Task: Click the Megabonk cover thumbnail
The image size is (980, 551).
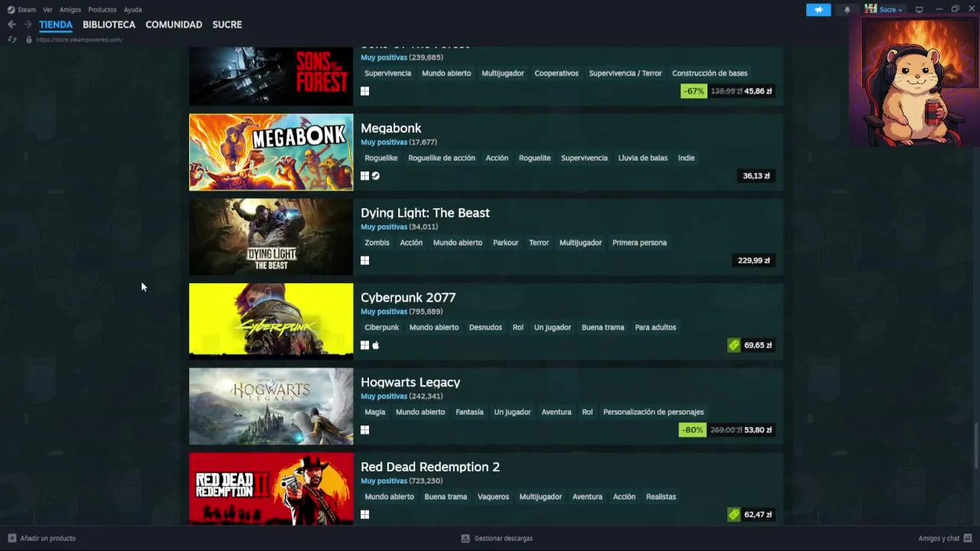Action: [271, 152]
